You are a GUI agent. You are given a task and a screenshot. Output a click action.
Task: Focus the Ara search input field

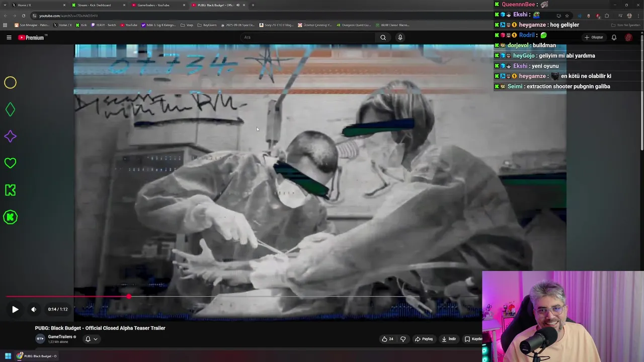[308, 37]
